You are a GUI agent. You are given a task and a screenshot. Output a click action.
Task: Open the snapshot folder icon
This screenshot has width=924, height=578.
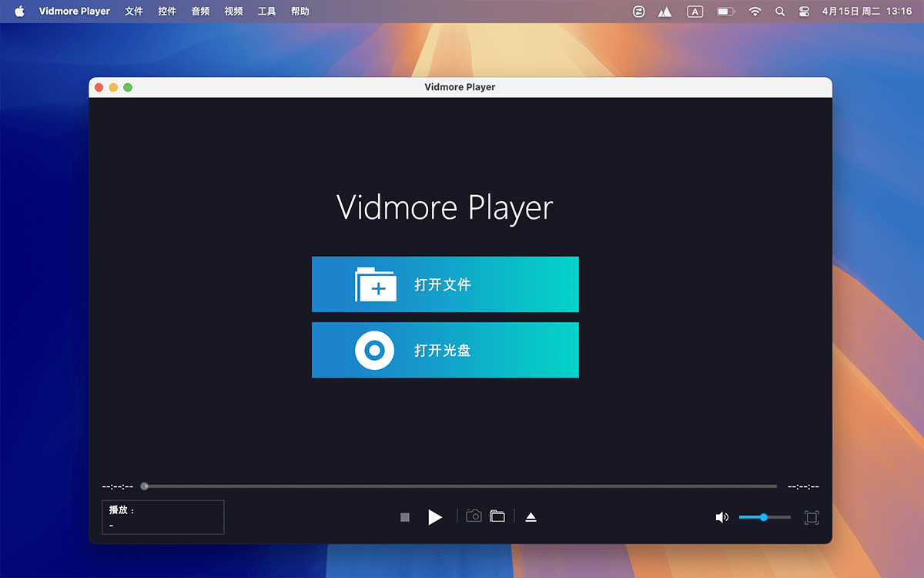497,516
